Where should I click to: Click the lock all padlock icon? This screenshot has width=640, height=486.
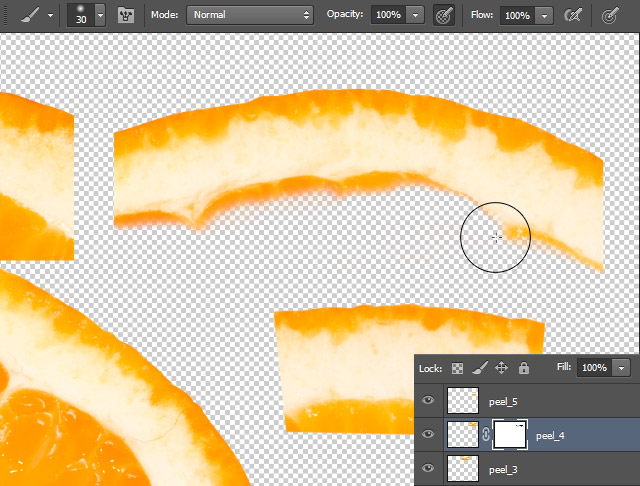(x=524, y=368)
